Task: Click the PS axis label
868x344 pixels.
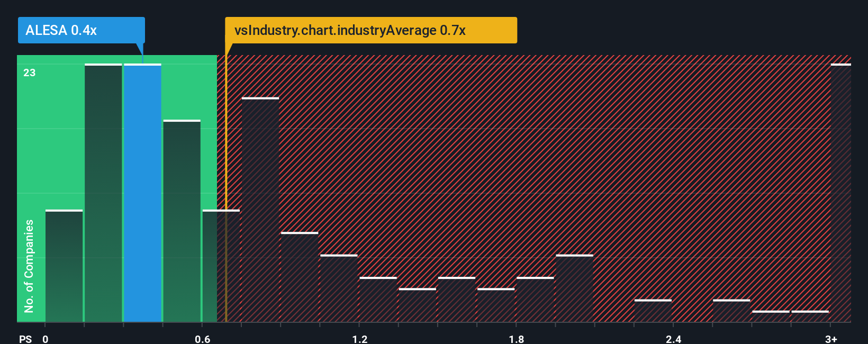Action: click(x=25, y=339)
